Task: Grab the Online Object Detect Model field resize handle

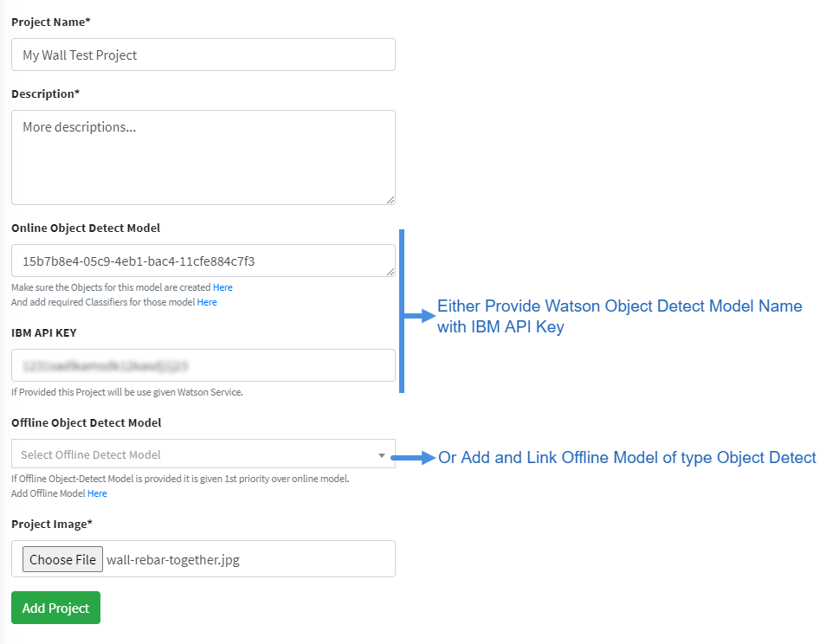Action: (x=390, y=271)
